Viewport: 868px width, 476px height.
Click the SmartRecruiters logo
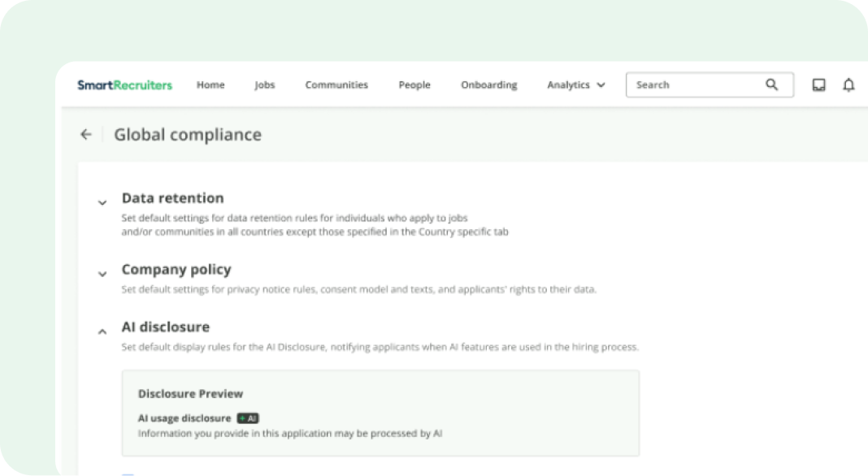coord(124,84)
